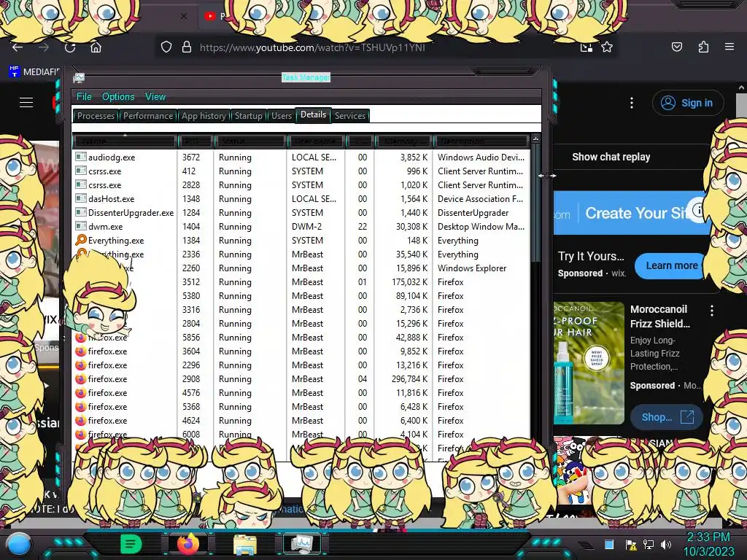Switch to the Users tab
Viewport: 747px width, 560px height.
(282, 116)
